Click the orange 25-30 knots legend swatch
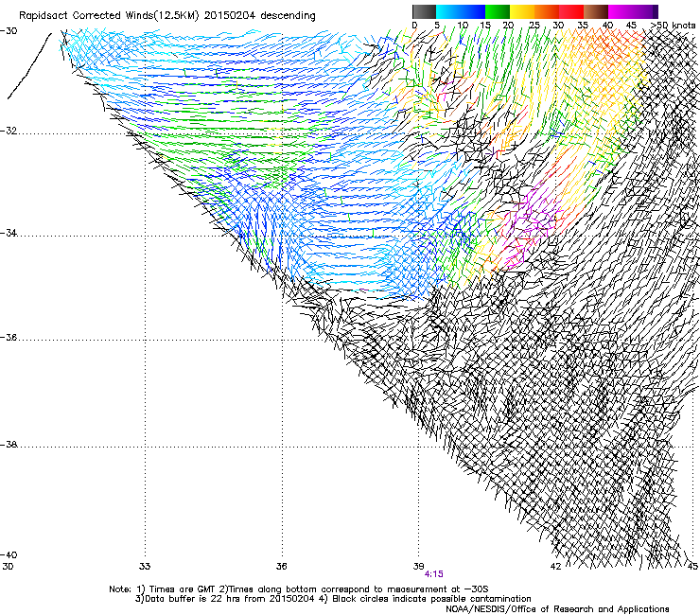The width and height of the screenshot is (700, 615). (547, 11)
